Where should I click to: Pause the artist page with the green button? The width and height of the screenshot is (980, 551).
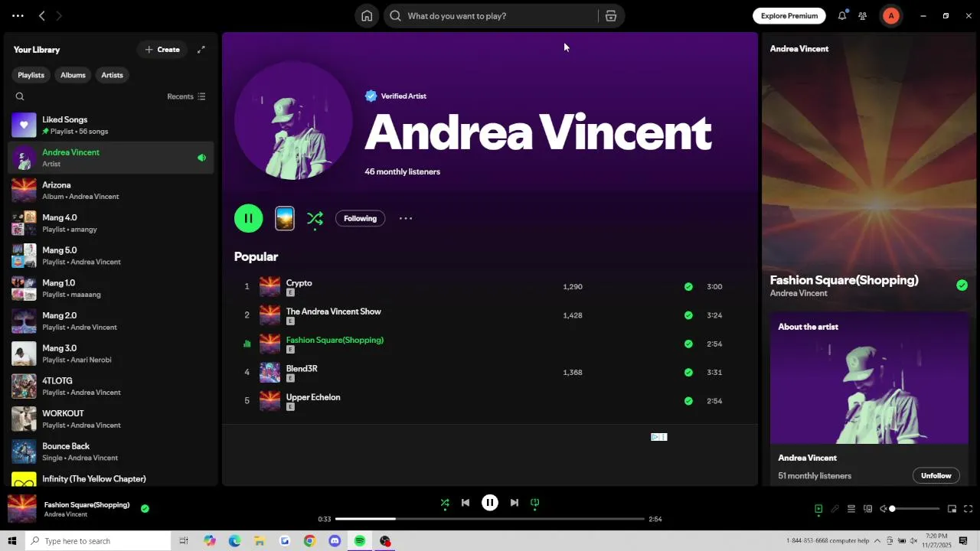(x=249, y=219)
